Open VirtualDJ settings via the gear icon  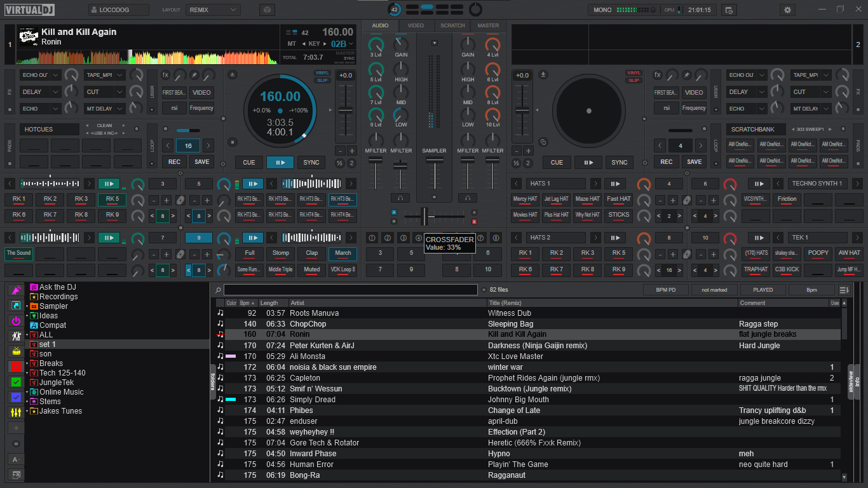[x=788, y=10]
